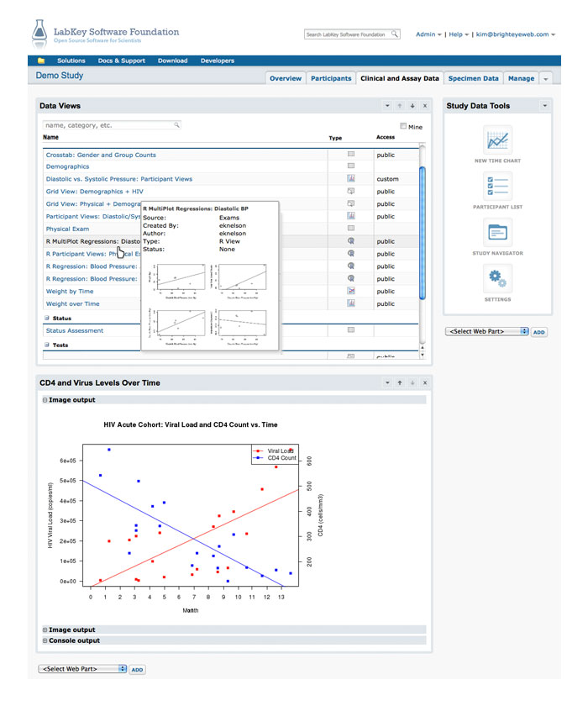Open the Data Views options dropdown
Screen dimensions: 588x706
(387, 106)
